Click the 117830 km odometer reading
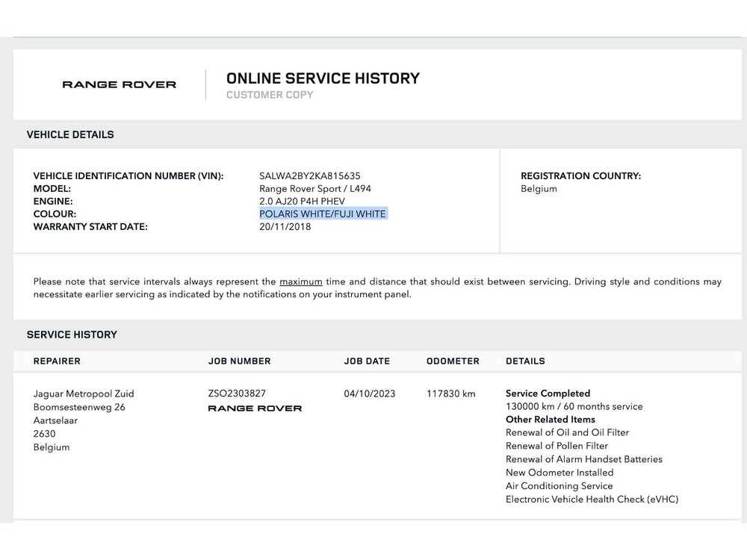Image resolution: width=747 pixels, height=560 pixels. click(450, 393)
